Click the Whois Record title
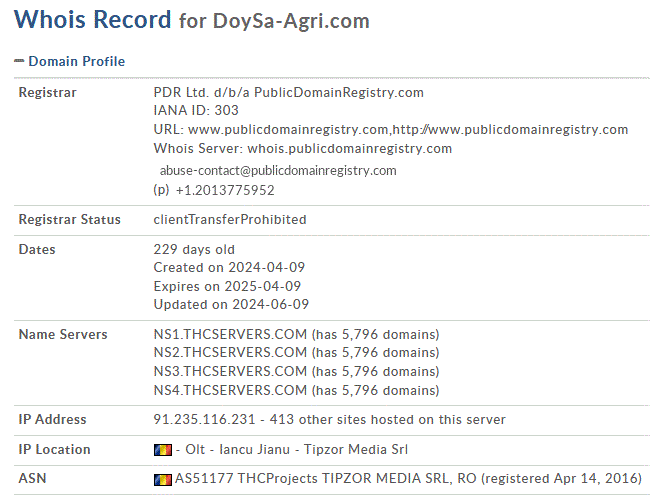Image resolution: width=651 pixels, height=500 pixels. tap(93, 20)
